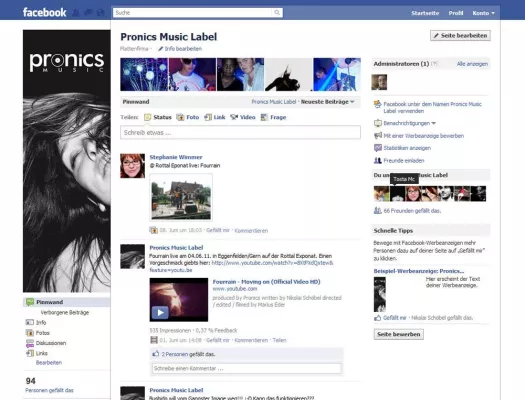The image size is (525, 400).
Task: Open the Rottal Exponat stage photo
Action: [x=181, y=197]
